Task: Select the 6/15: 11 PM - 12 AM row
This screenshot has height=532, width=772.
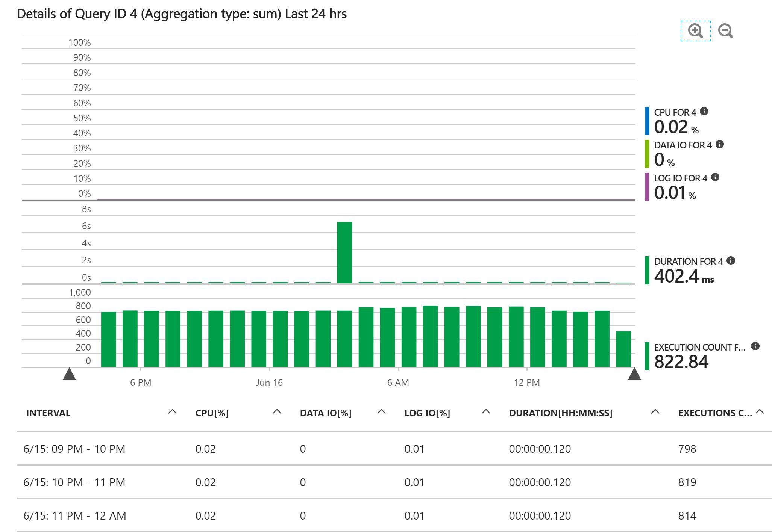Action: tap(74, 515)
